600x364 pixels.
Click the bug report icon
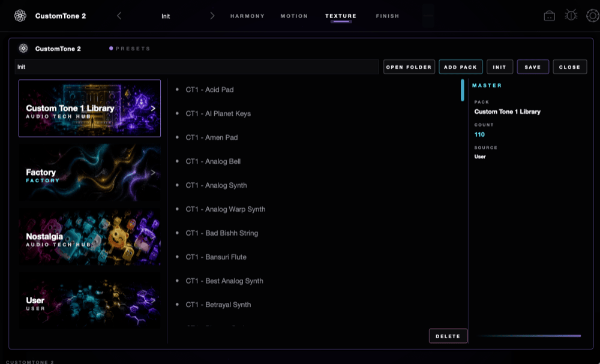point(571,16)
